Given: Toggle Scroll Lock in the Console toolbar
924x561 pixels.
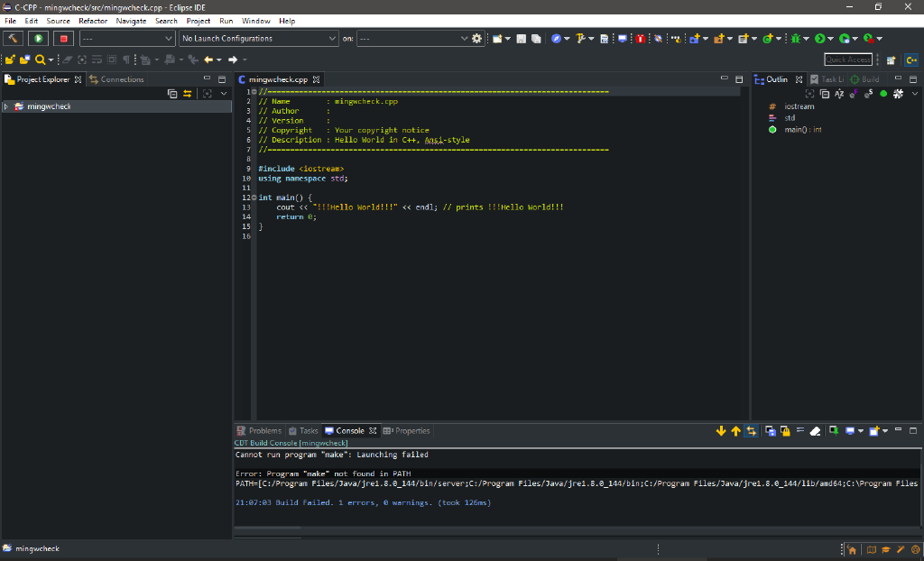Looking at the screenshot, I should pyautogui.click(x=785, y=431).
